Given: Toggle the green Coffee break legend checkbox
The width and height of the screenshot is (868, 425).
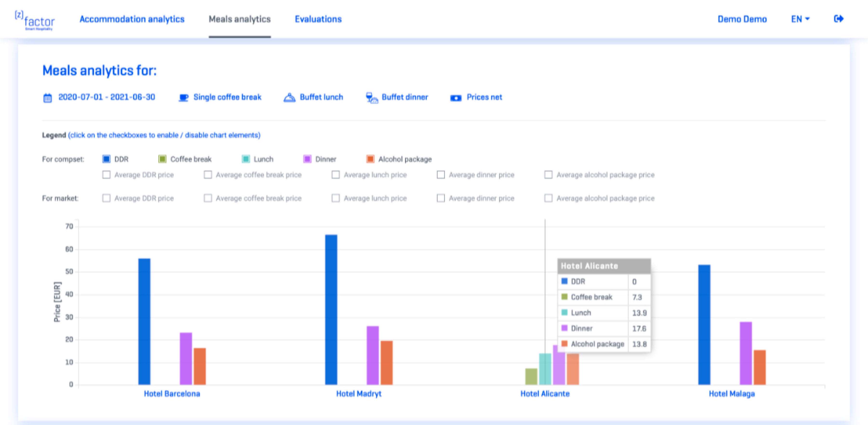Looking at the screenshot, I should point(163,159).
